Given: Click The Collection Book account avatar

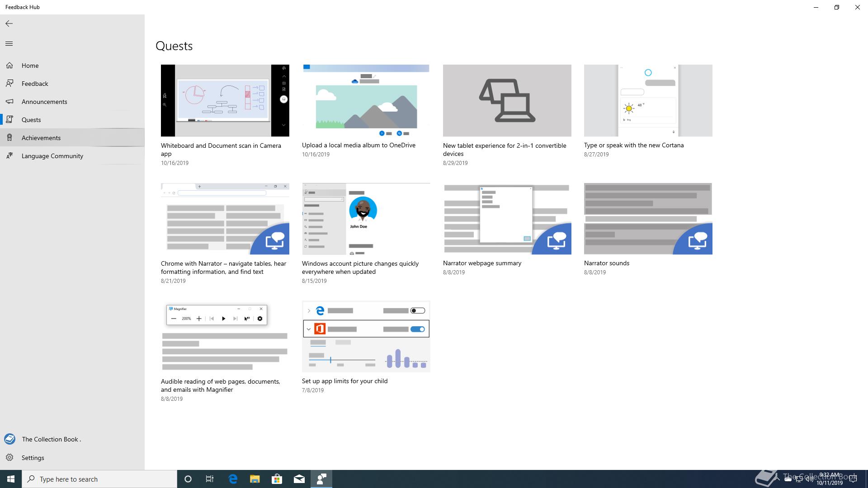Looking at the screenshot, I should pyautogui.click(x=9, y=439).
